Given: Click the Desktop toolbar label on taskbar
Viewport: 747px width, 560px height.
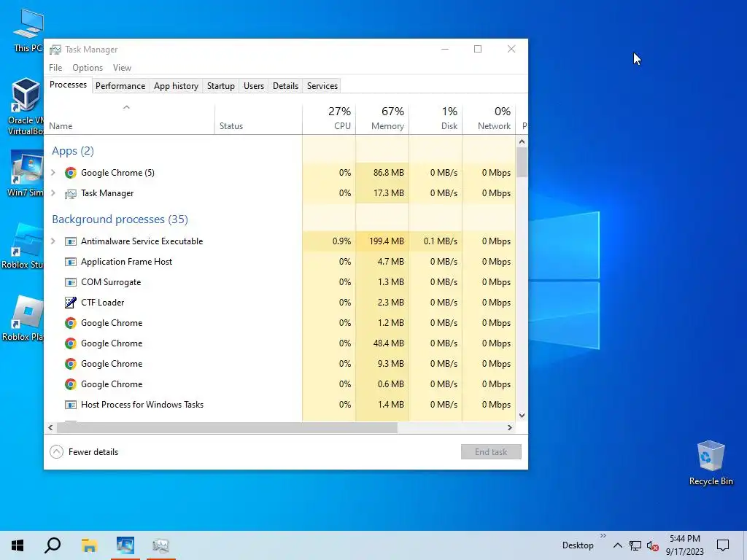Looking at the screenshot, I should pos(578,545).
